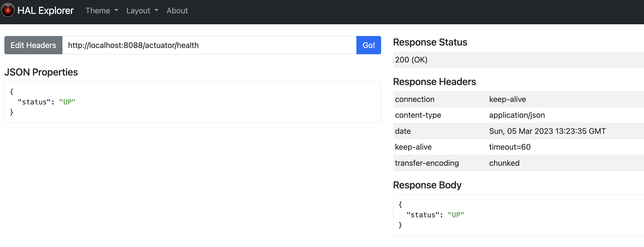Screen dimensions: 644x247
Task: Select the transfer-encoding chunked row
Action: pyautogui.click(x=504, y=163)
